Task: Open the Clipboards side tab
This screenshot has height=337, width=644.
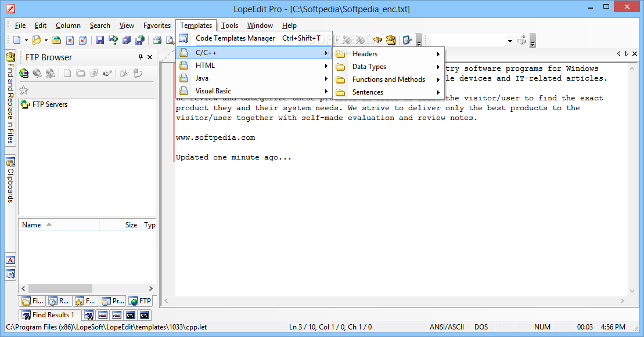Action: coord(10,180)
